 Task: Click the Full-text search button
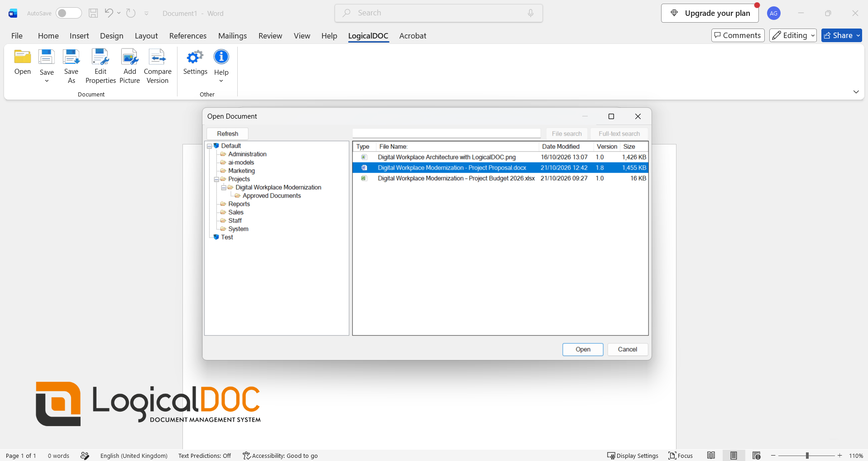619,134
